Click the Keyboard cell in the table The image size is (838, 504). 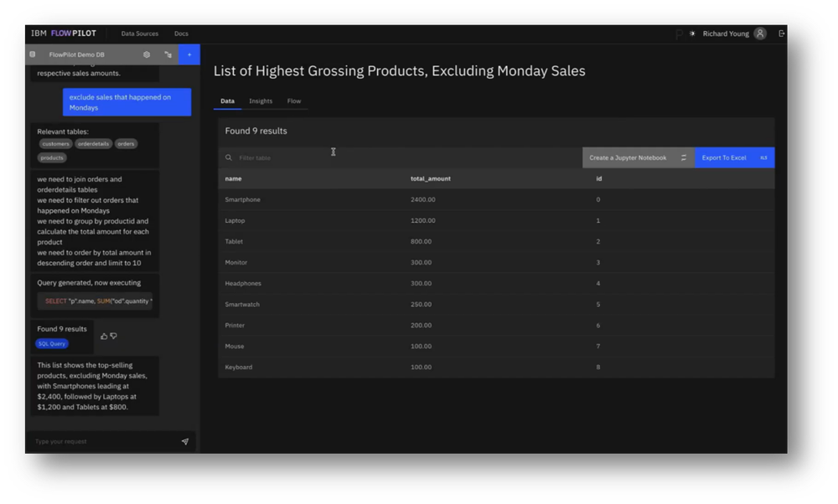(x=238, y=368)
